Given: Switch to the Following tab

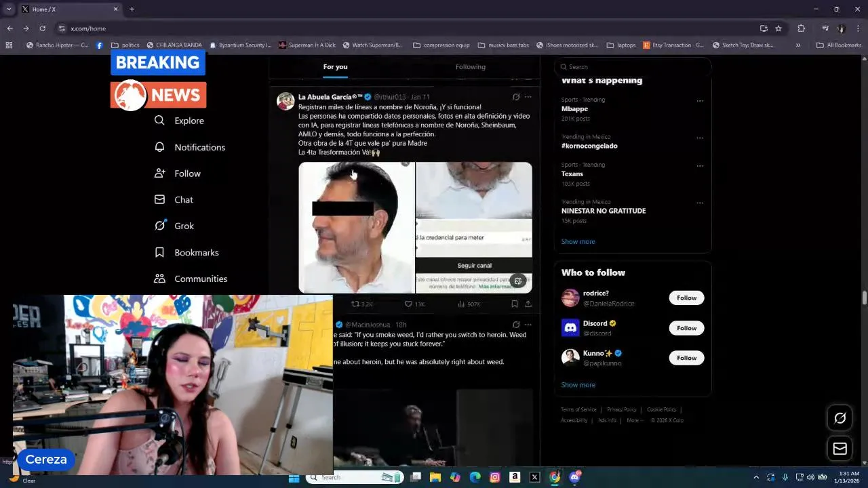Looking at the screenshot, I should (x=471, y=66).
